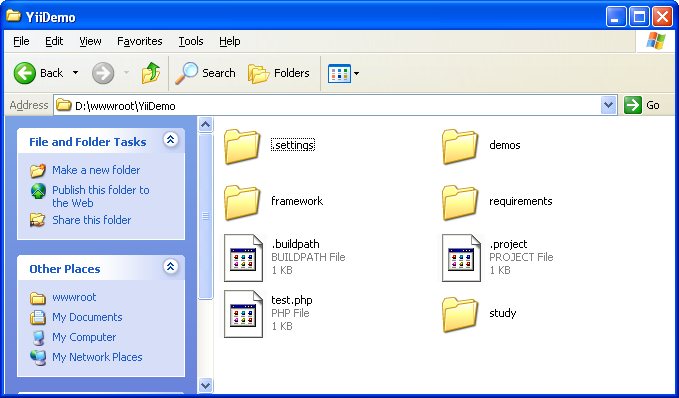The image size is (679, 398).
Task: Click the demos folder name
Action: [x=504, y=145]
